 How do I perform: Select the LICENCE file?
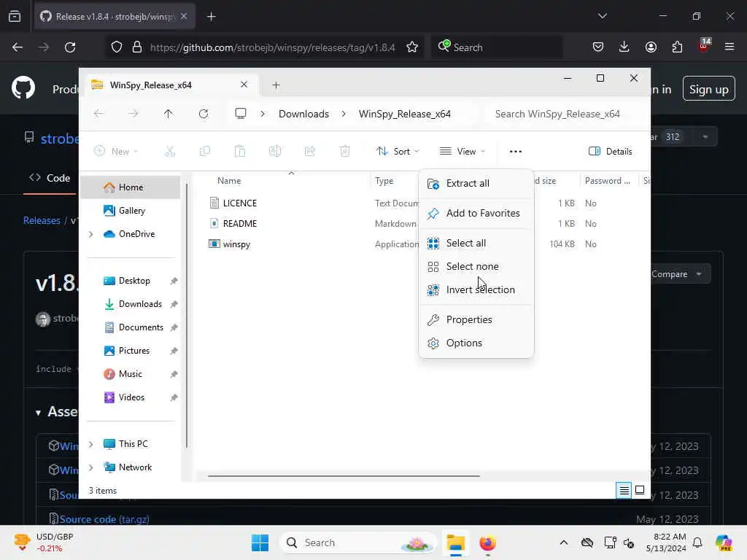tap(239, 203)
